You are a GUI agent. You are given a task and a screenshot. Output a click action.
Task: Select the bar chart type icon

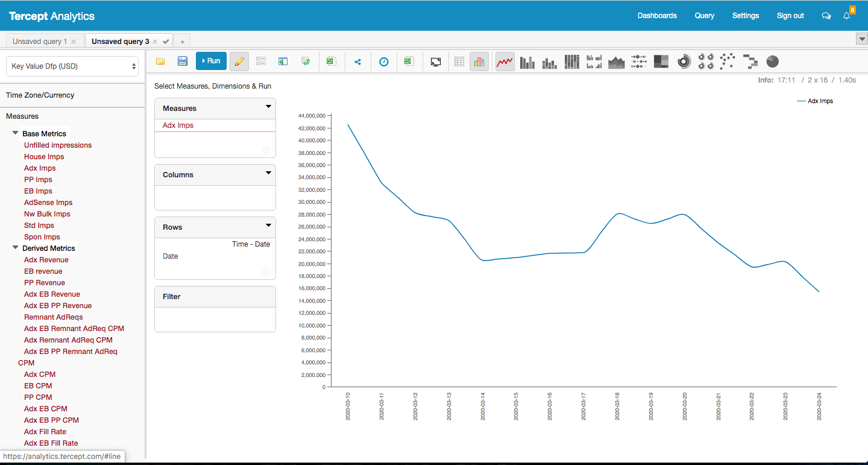click(x=527, y=62)
